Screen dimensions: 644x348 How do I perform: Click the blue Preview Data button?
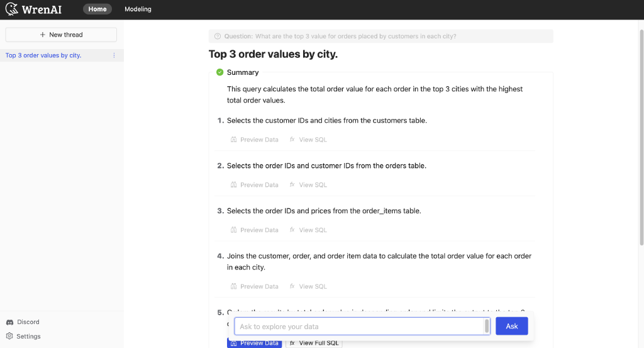[x=254, y=344]
